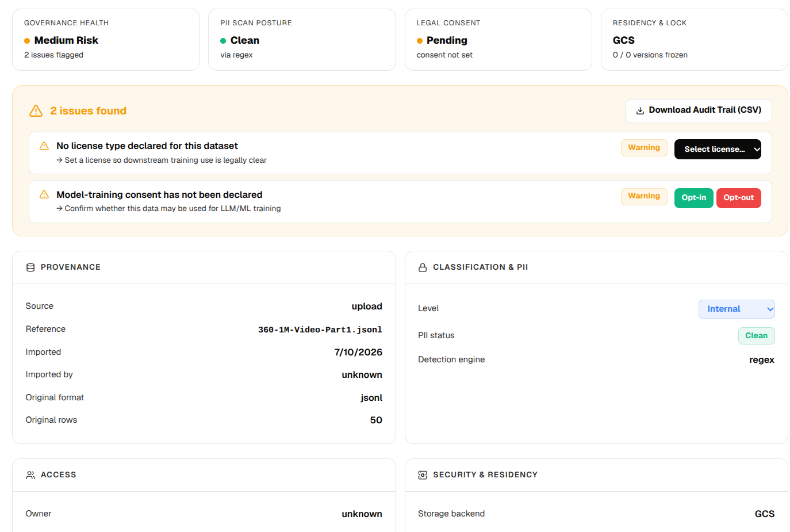Click the Access users icon
Image resolution: width=790 pixels, height=532 pixels.
pyautogui.click(x=30, y=475)
